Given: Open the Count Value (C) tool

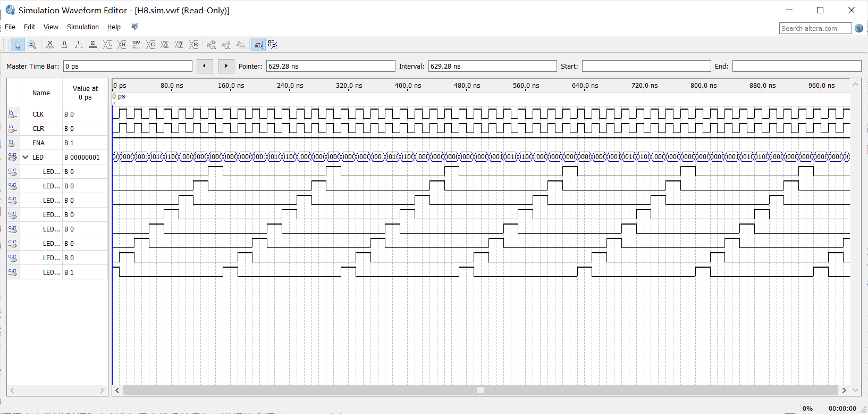Looking at the screenshot, I should [150, 45].
